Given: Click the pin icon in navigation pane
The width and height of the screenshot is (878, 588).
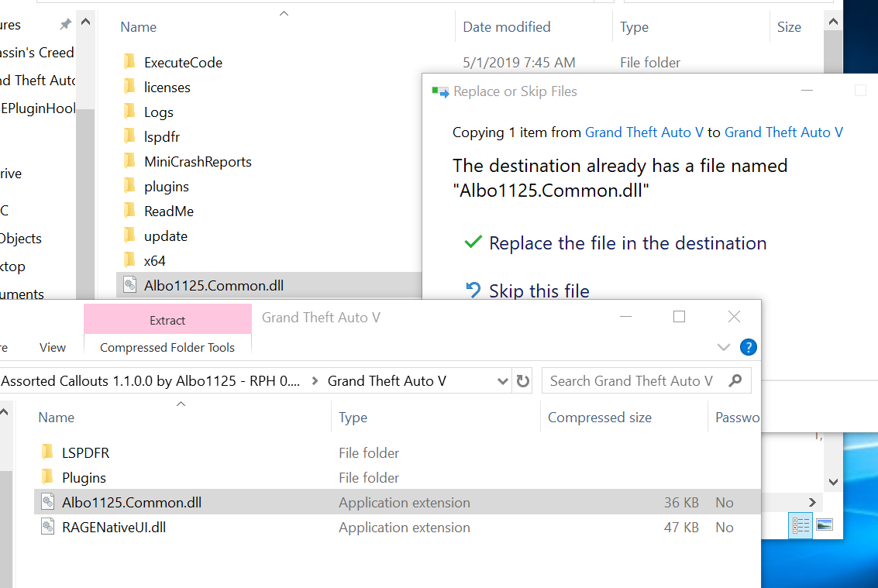Looking at the screenshot, I should click(66, 24).
